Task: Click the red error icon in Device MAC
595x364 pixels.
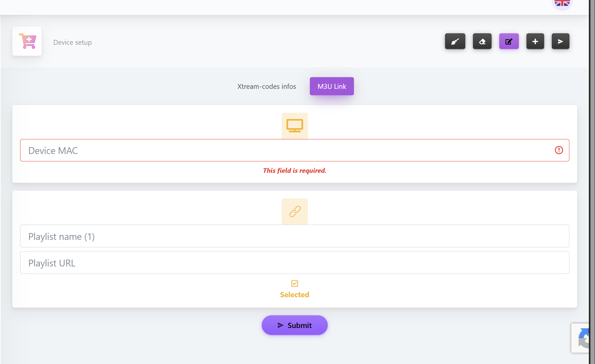Action: point(559,150)
